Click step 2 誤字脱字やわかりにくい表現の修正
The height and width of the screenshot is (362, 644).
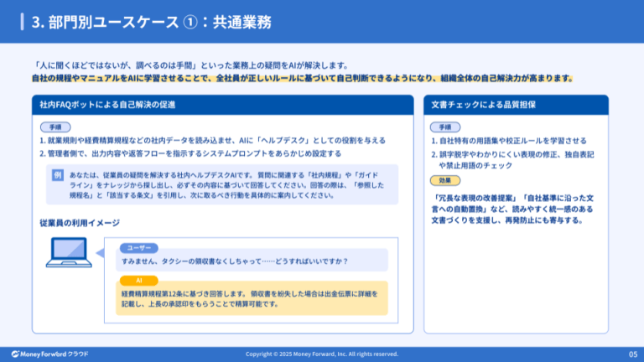tap(512, 160)
